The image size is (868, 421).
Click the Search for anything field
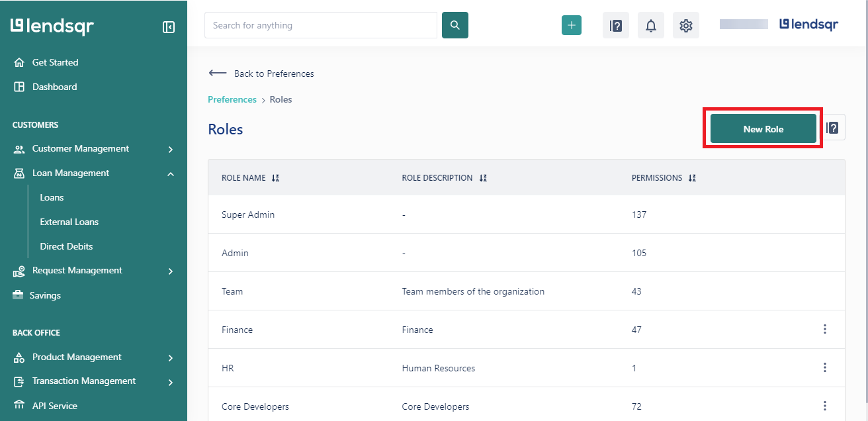click(x=321, y=25)
